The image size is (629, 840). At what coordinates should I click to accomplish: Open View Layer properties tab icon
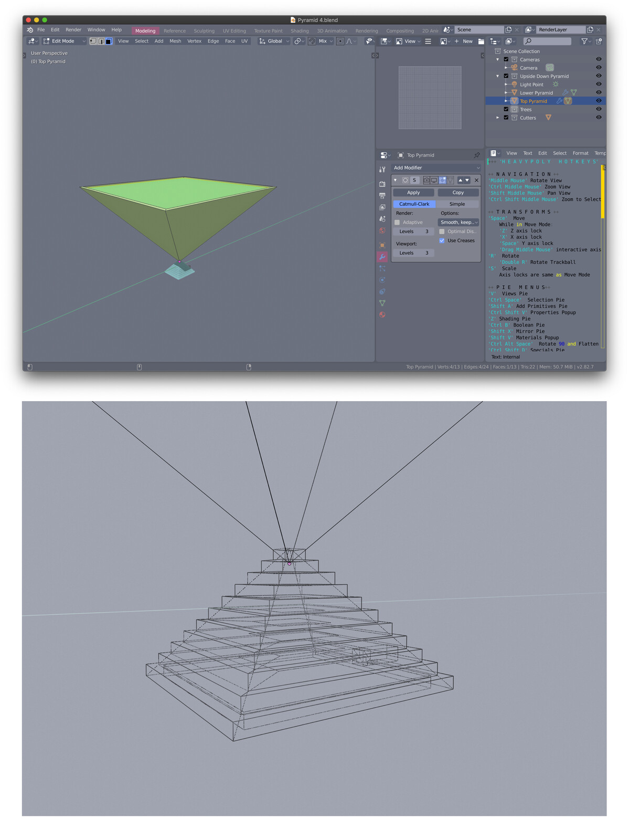tap(382, 207)
